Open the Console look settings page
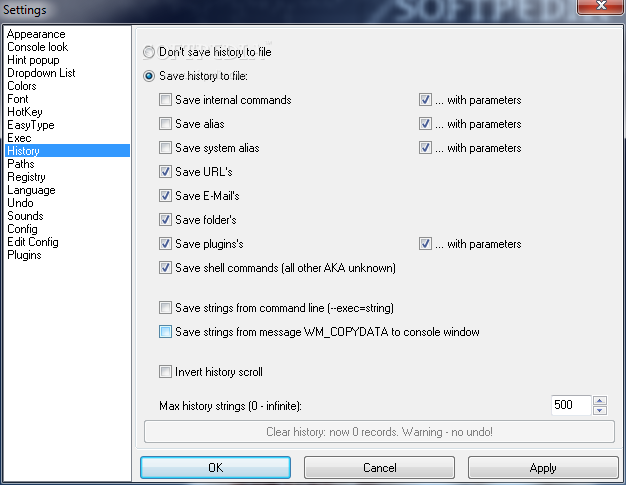 (x=67, y=47)
